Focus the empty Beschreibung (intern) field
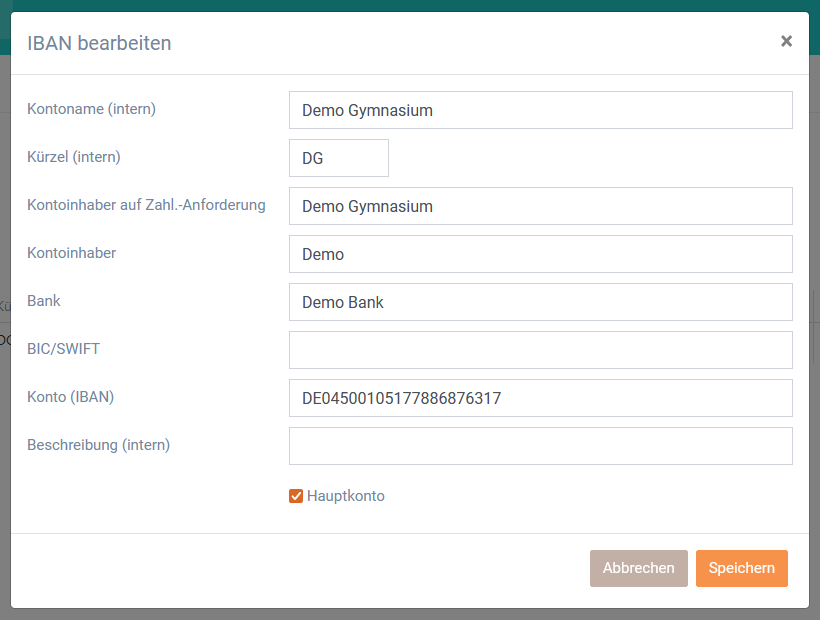 click(541, 446)
